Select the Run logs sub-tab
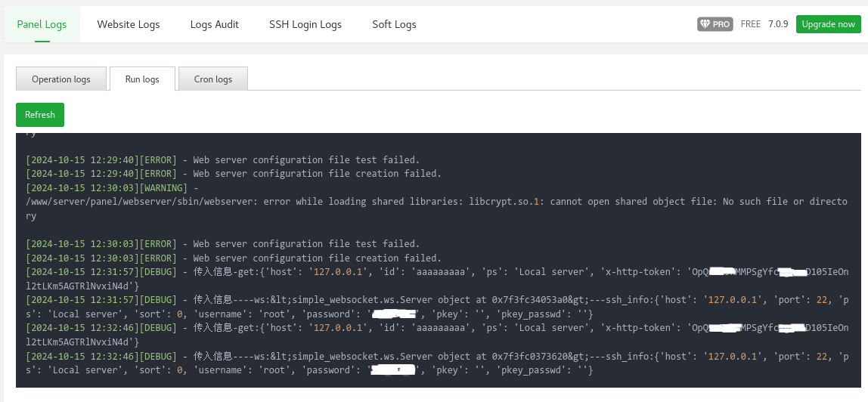 (x=142, y=79)
